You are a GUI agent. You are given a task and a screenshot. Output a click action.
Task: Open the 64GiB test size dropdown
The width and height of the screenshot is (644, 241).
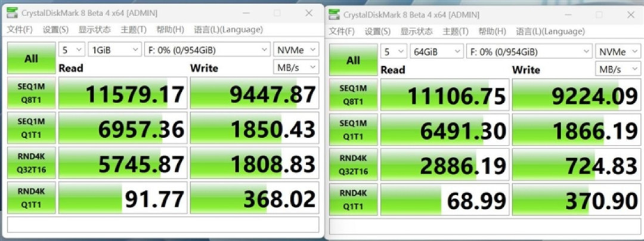click(436, 52)
